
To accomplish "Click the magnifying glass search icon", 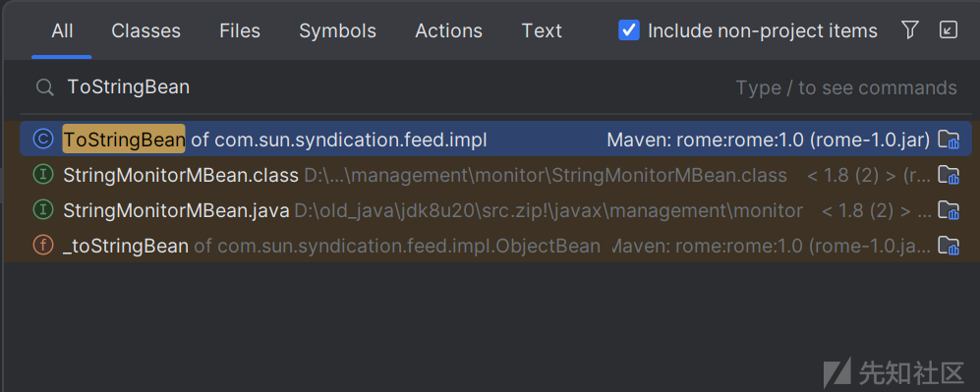I will click(44, 87).
